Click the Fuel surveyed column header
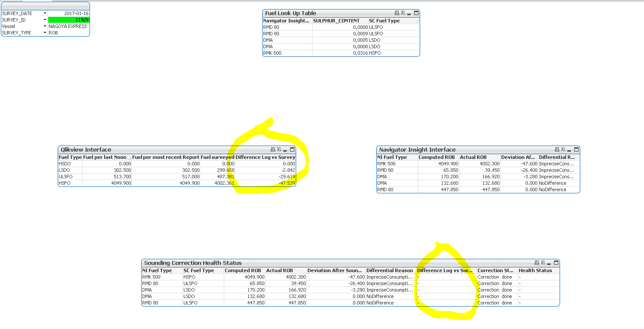 [x=217, y=157]
